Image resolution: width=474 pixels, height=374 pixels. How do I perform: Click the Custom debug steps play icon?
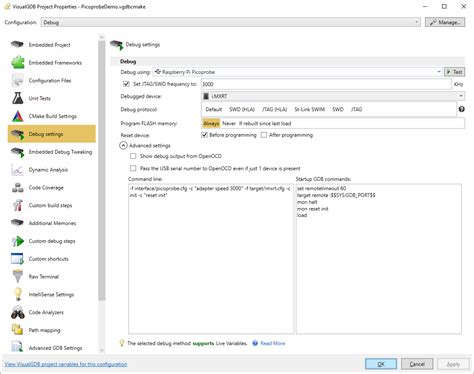click(17, 241)
